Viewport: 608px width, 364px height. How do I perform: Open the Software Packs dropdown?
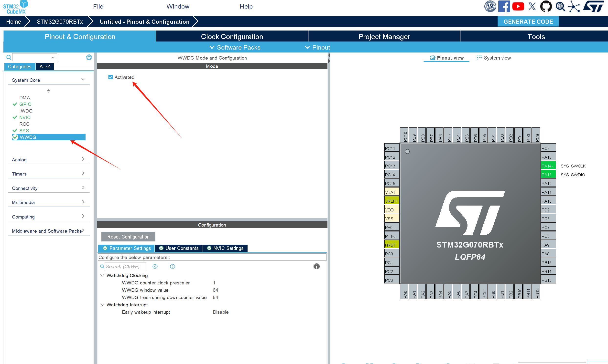click(x=235, y=47)
